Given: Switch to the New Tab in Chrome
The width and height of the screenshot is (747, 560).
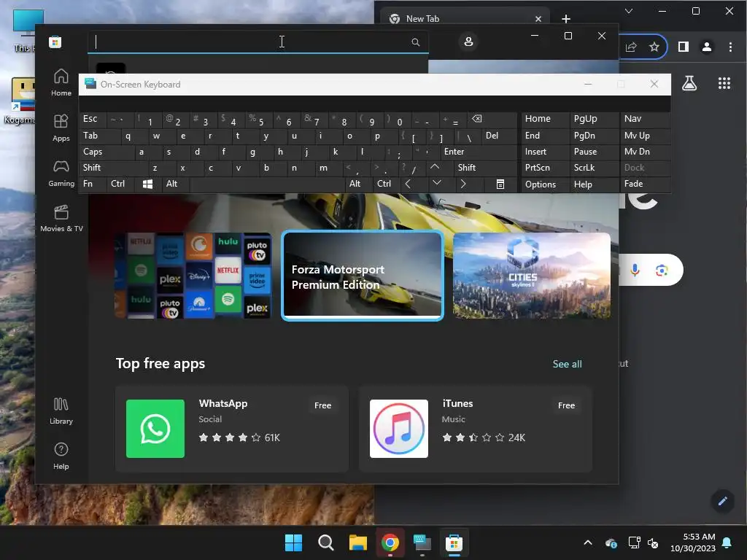Looking at the screenshot, I should coord(465,18).
